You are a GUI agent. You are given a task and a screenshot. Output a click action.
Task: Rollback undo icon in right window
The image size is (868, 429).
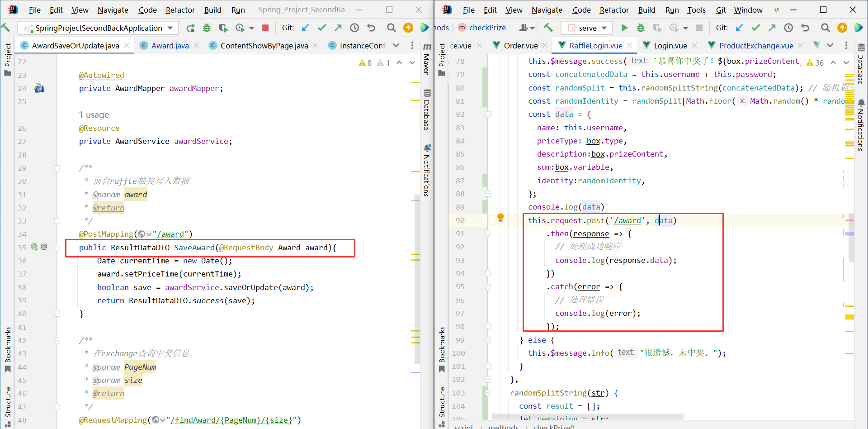pos(805,28)
